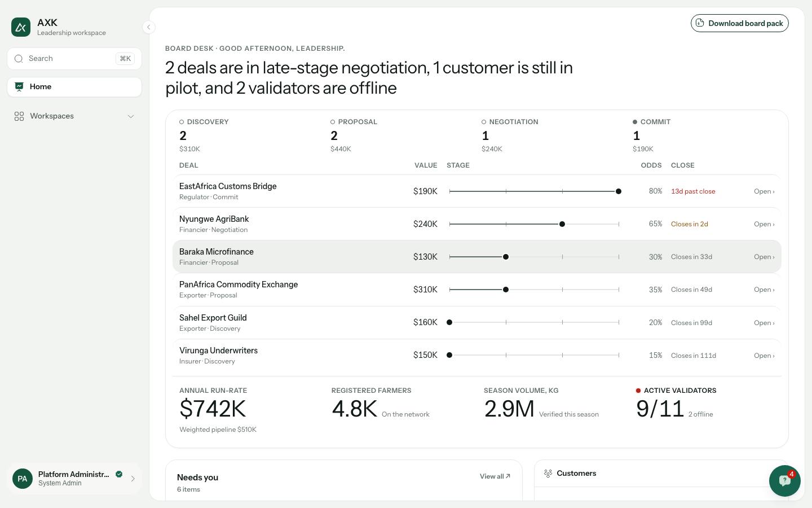Screen dimensions: 812x508
Task: Click the '13d past close' label
Action: (693, 191)
